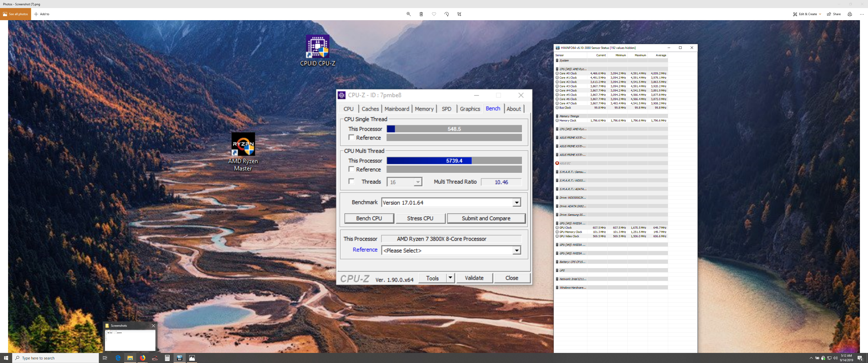Switch to the SPD tab
The height and width of the screenshot is (363, 868).
coord(446,109)
